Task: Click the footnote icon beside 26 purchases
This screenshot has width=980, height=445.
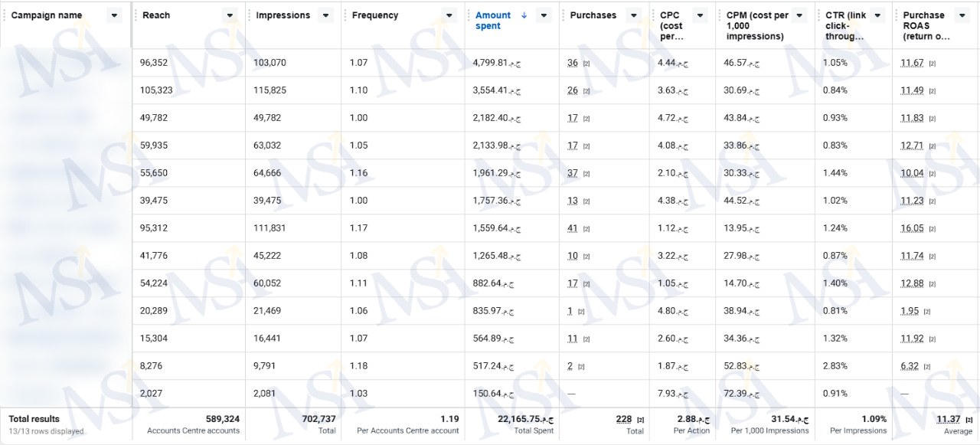Action: [x=586, y=91]
